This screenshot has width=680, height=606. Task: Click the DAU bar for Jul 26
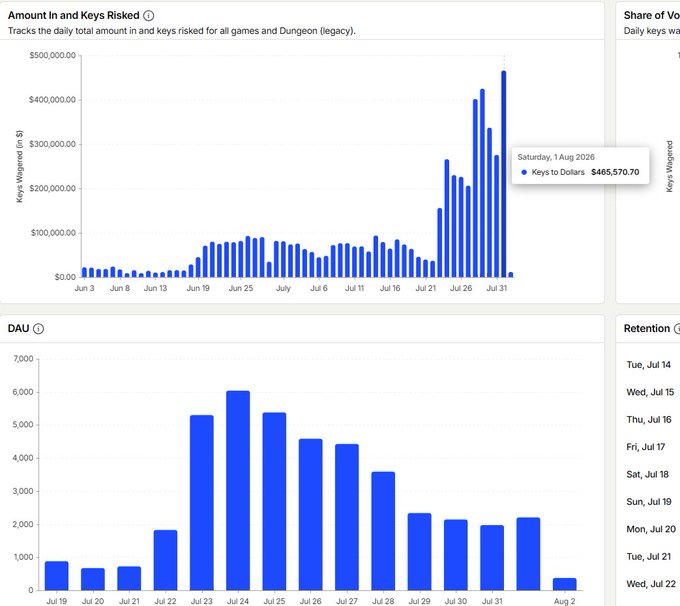click(x=311, y=514)
